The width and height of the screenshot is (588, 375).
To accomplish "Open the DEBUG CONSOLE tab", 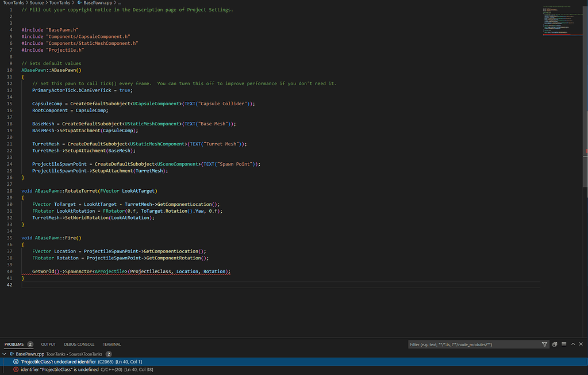I will [x=79, y=345].
